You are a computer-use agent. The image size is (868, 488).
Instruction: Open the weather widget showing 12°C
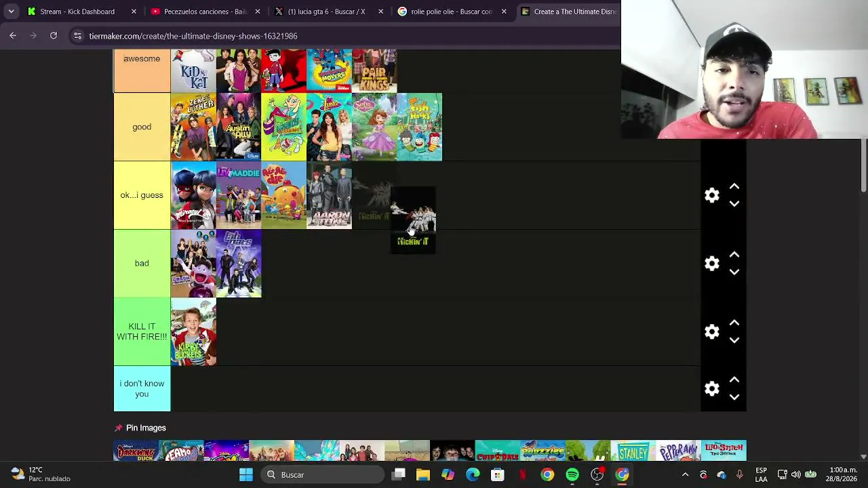(41, 474)
